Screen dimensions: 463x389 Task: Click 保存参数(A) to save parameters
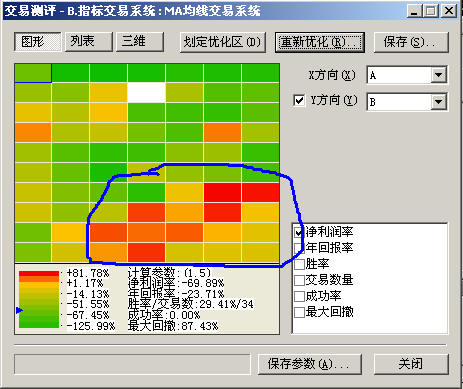pos(310,364)
